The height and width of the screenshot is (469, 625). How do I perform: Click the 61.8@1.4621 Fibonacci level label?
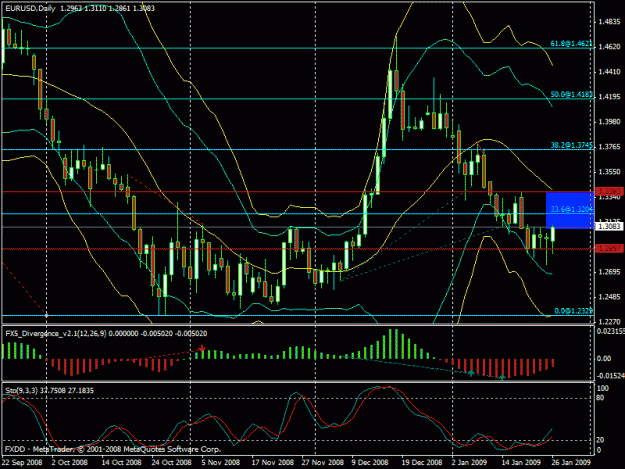[571, 43]
